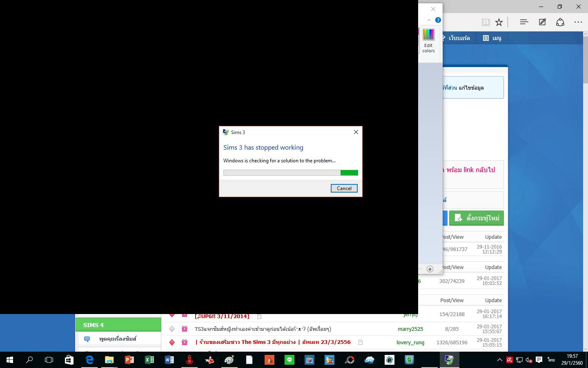Open taskbar Search magnifier
The height and width of the screenshot is (368, 588).
tap(29, 360)
